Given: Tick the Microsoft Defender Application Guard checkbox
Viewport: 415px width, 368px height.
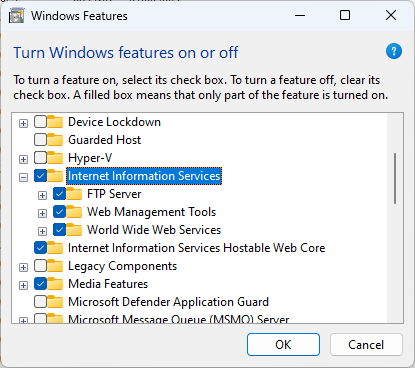Looking at the screenshot, I should (40, 302).
